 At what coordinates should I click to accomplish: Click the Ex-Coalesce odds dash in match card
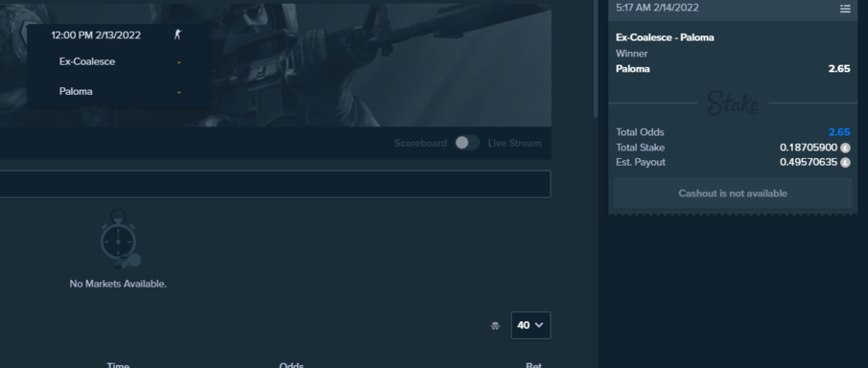point(178,62)
